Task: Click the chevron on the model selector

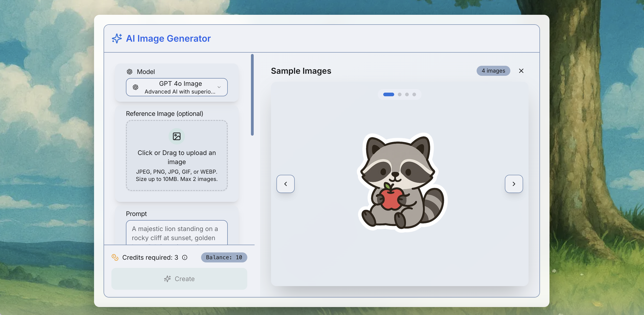Action: 219,87
